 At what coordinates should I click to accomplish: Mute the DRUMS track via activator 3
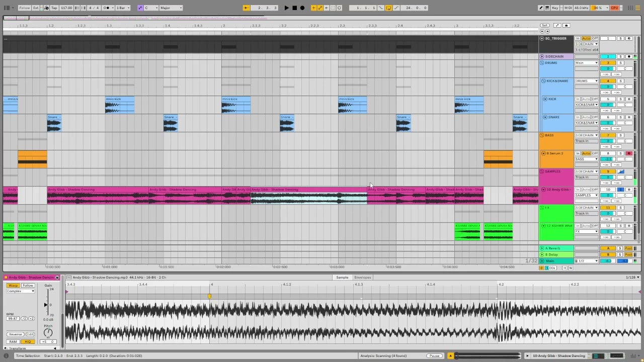[608, 63]
